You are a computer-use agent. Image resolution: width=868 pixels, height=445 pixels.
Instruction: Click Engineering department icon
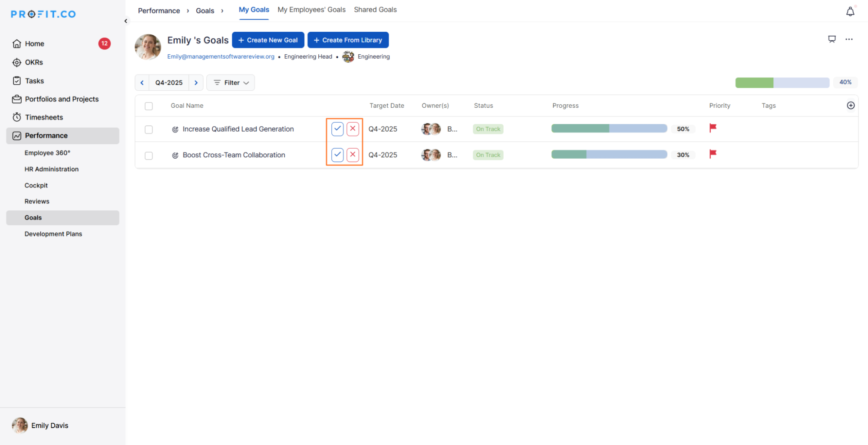[348, 57]
